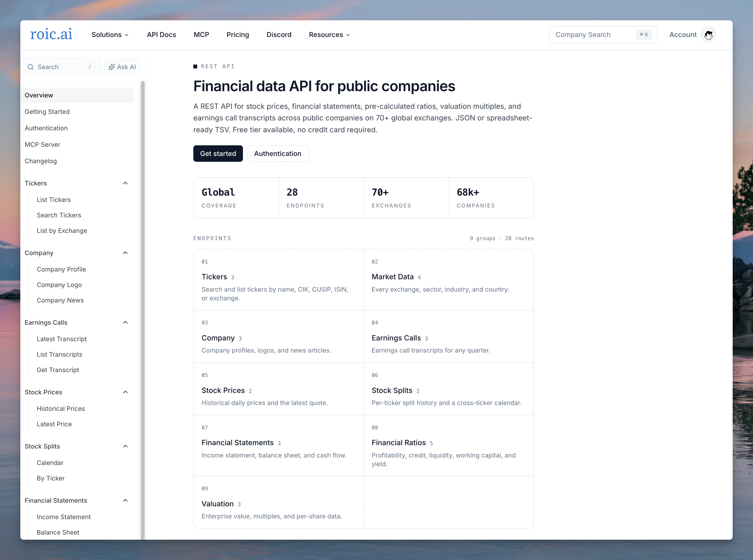Open the Financial Ratios endpoint card
Viewport: 753px width, 560px height.
(449, 446)
